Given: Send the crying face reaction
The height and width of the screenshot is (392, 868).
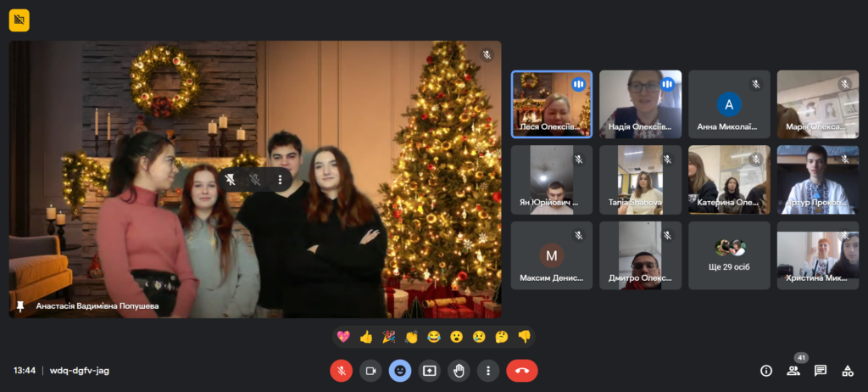Looking at the screenshot, I should point(479,337).
